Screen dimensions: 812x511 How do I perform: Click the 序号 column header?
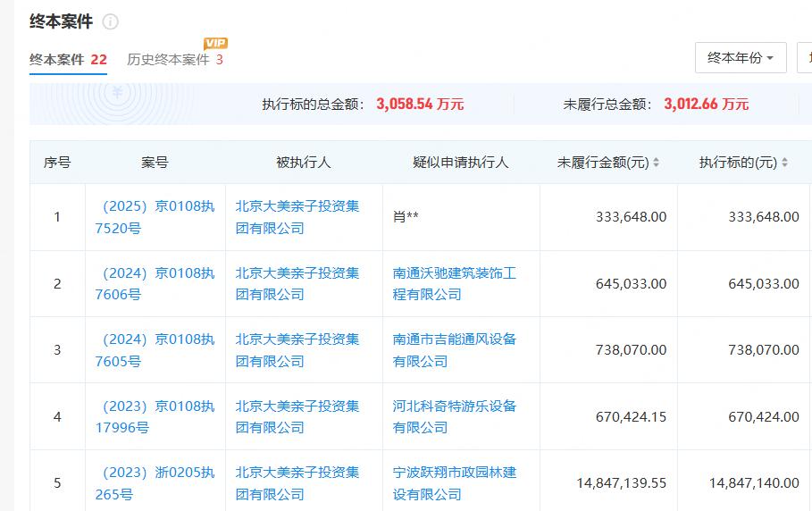57,163
